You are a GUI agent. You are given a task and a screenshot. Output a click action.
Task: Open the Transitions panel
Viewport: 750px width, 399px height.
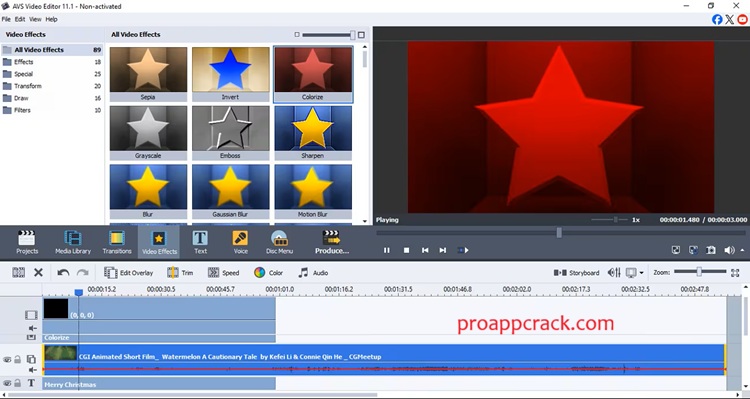click(117, 242)
